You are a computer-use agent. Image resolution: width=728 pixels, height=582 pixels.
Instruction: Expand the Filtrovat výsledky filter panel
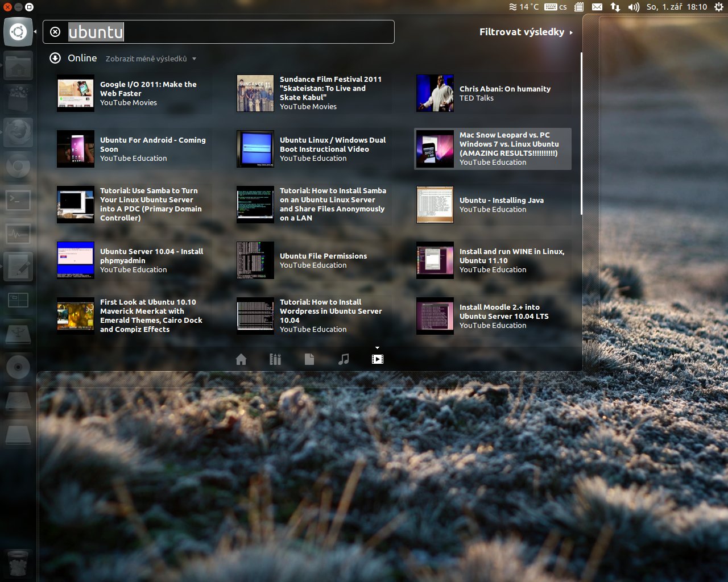tap(526, 32)
